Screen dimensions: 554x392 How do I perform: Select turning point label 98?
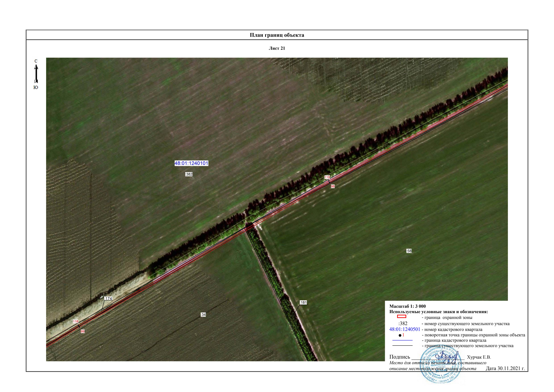[x=333, y=186]
